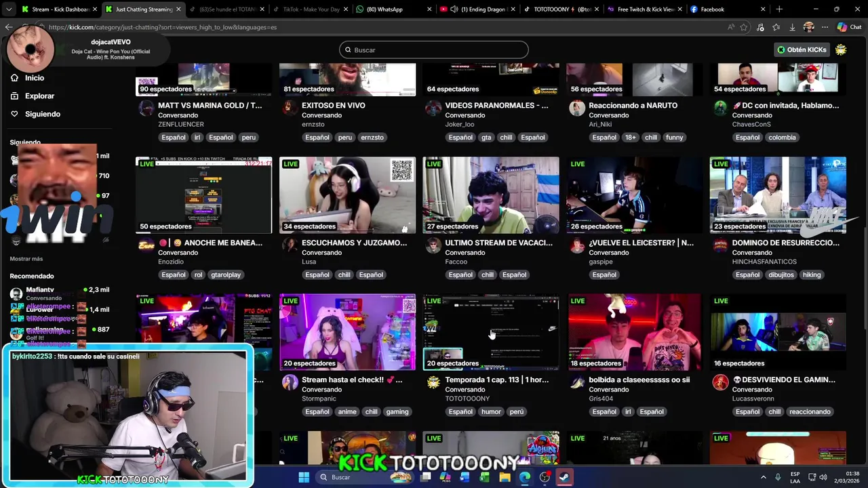Expand the browser tab search chevron

pyautogui.click(x=7, y=9)
